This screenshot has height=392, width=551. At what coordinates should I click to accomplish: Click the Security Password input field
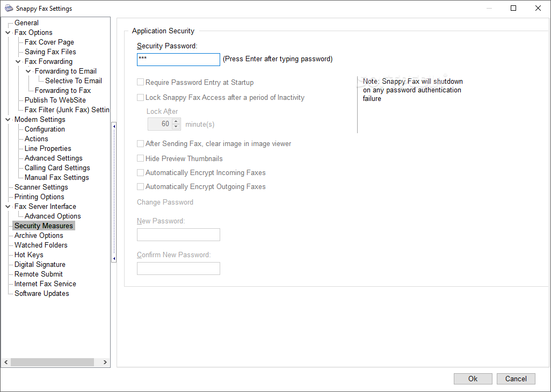[178, 60]
